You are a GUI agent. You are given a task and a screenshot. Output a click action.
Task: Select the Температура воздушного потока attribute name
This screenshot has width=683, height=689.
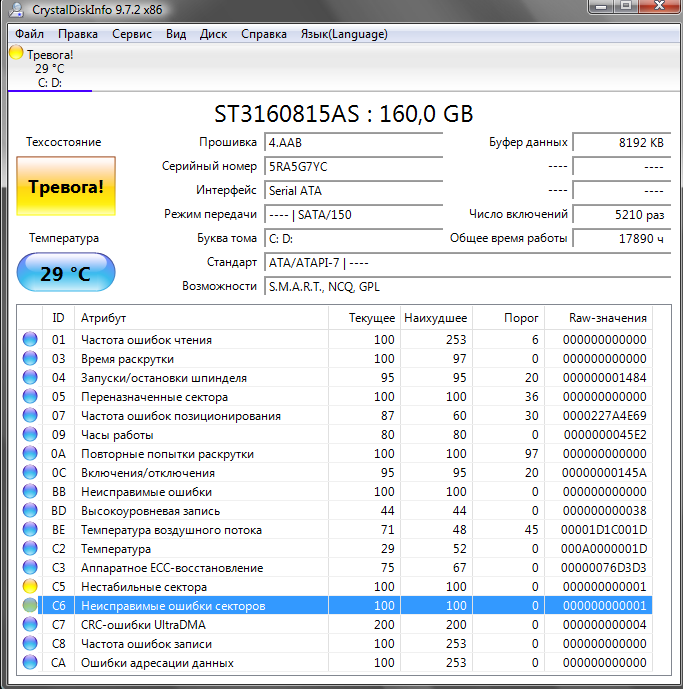[171, 530]
